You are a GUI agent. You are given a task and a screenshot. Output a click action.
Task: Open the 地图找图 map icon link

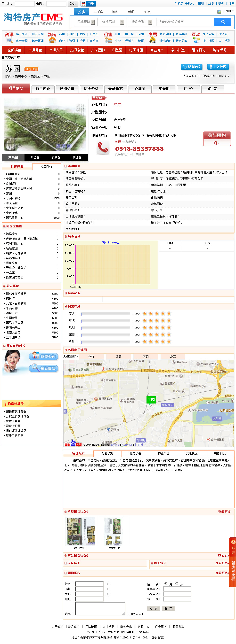[x=226, y=11]
